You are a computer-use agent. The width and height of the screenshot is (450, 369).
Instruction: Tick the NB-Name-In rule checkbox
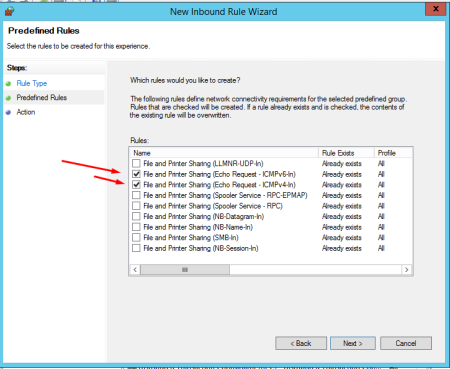tap(136, 227)
